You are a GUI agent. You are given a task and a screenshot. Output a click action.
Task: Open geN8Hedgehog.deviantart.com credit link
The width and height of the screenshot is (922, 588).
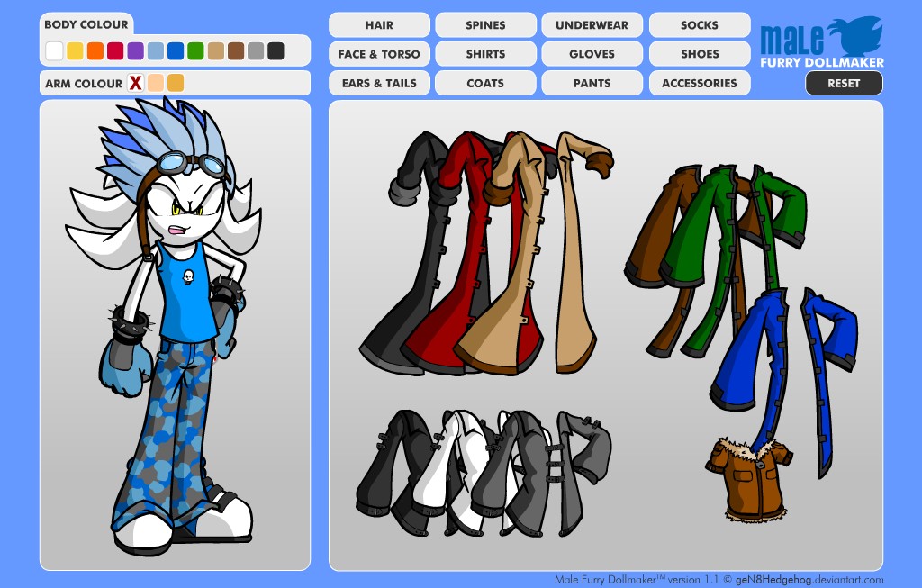pyautogui.click(x=809, y=580)
